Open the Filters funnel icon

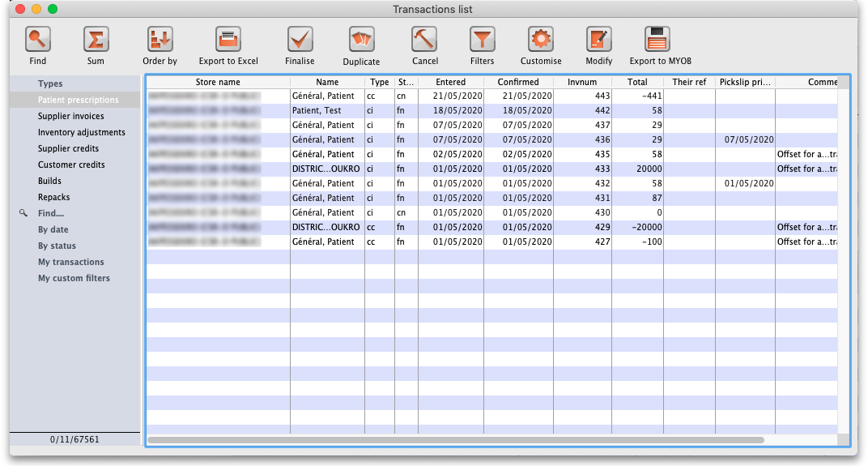click(482, 39)
